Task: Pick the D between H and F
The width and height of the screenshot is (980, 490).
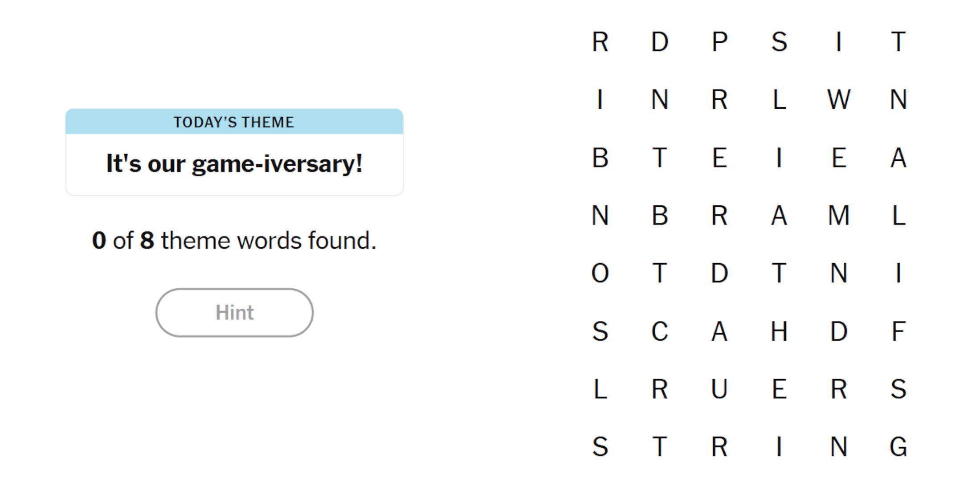Action: click(839, 331)
